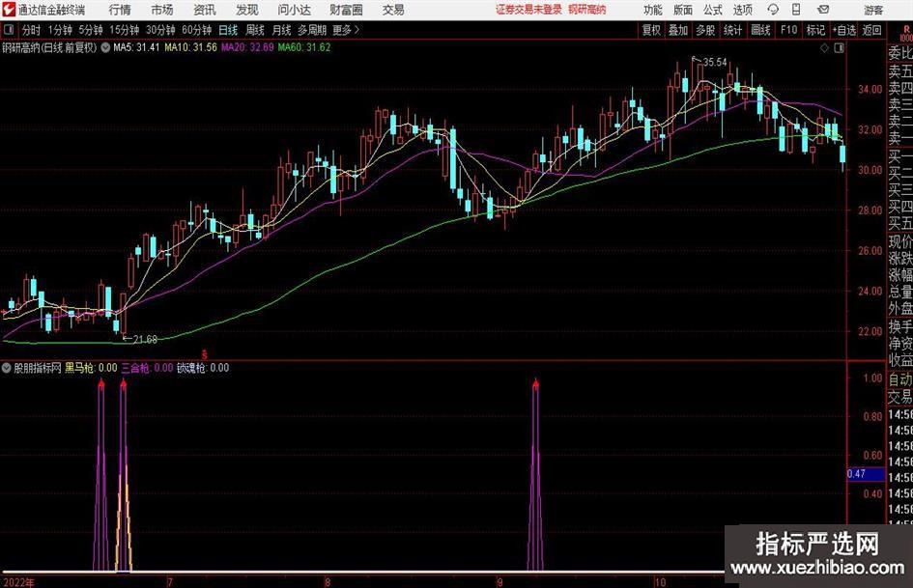Click the MA5: 31.41 indicator label
This screenshot has height=588, width=913.
[136, 47]
